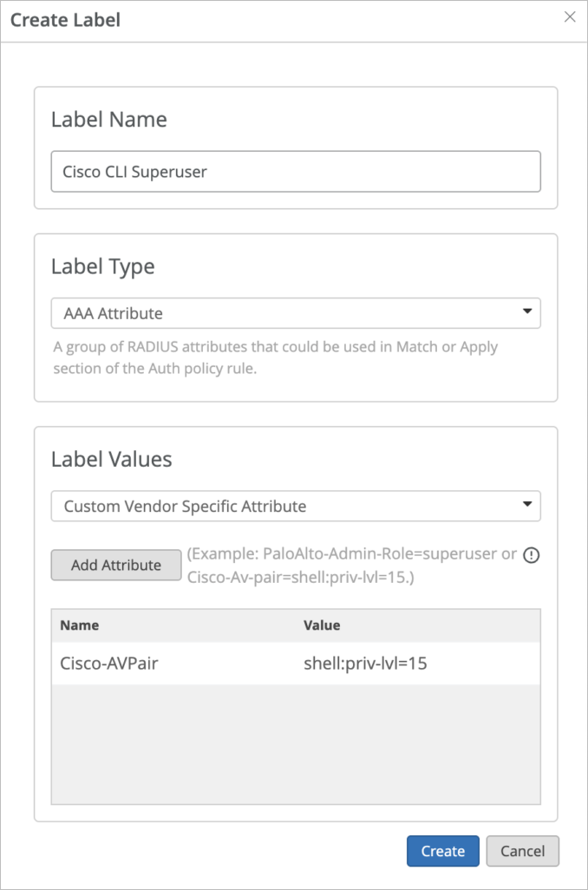Viewport: 588px width, 890px height.
Task: Click the shell:priv-lvl=15 value cell
Action: 365,664
